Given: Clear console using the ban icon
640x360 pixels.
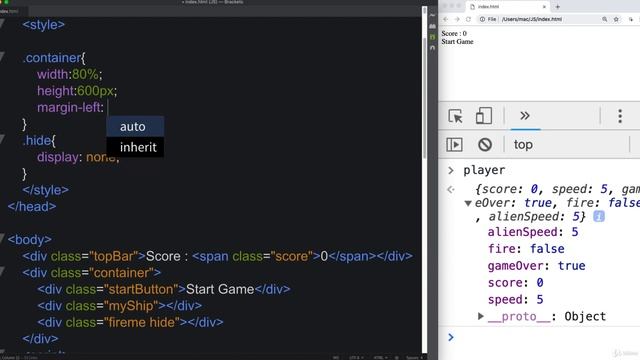Looking at the screenshot, I should (485, 144).
